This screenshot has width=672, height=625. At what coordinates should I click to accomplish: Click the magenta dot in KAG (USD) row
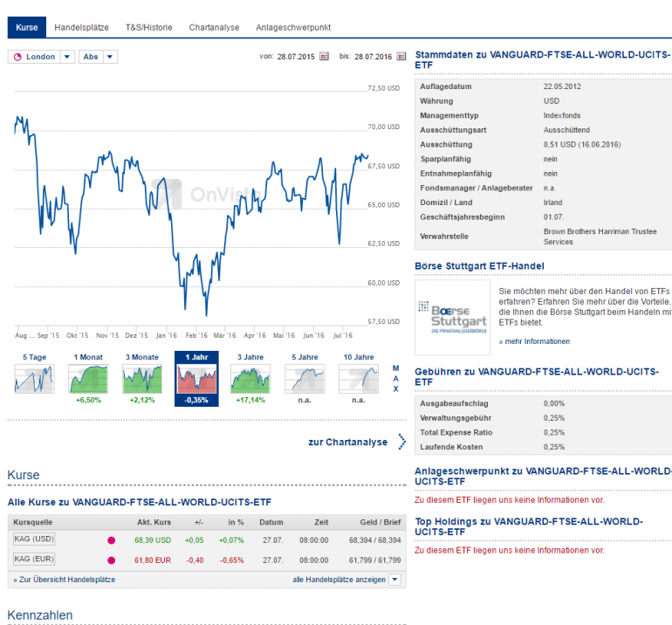[x=112, y=540]
